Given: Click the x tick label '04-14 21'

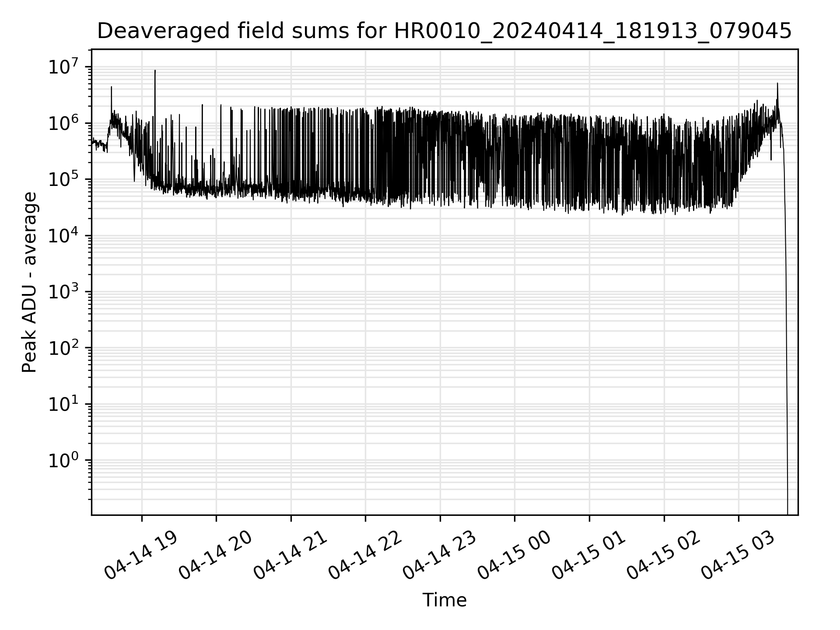Looking at the screenshot, I should point(290,555).
